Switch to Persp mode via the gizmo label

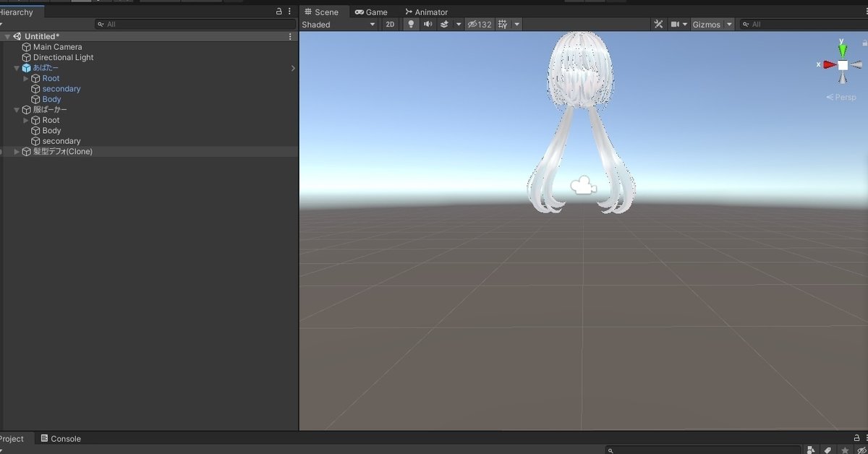click(841, 96)
